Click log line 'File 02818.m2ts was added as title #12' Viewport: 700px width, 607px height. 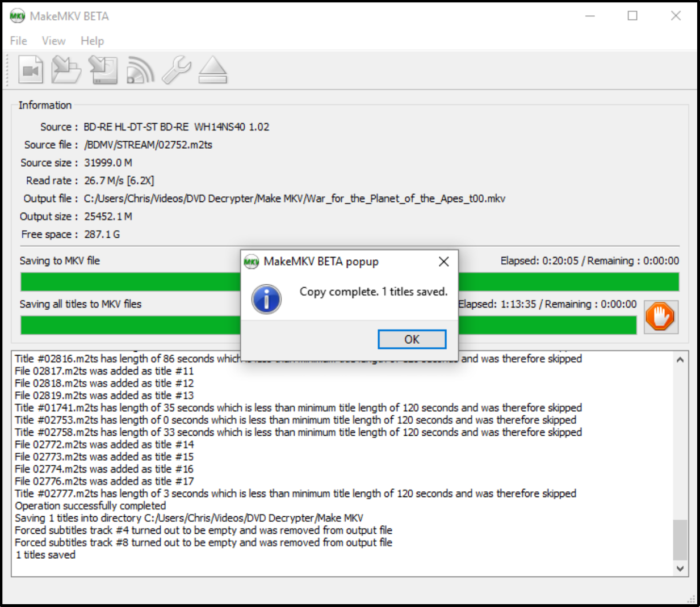pyautogui.click(x=104, y=383)
